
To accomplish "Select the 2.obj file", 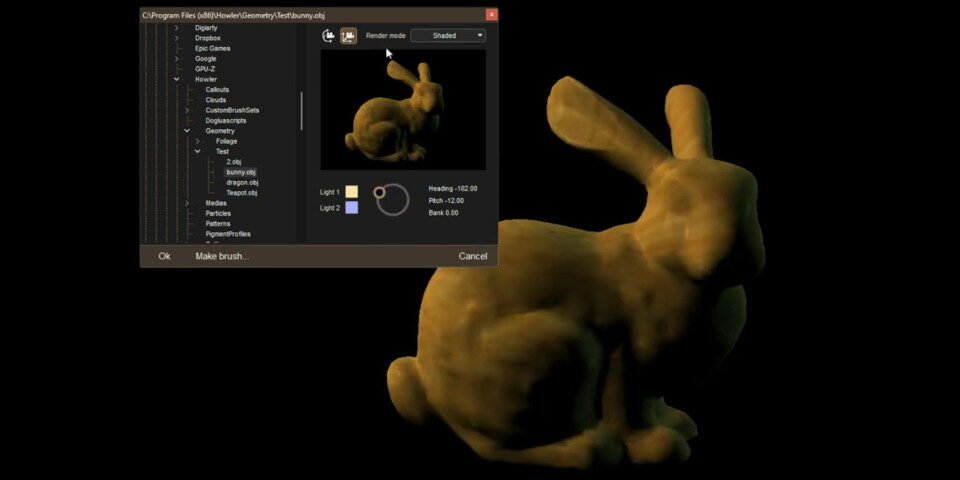I will [x=234, y=162].
